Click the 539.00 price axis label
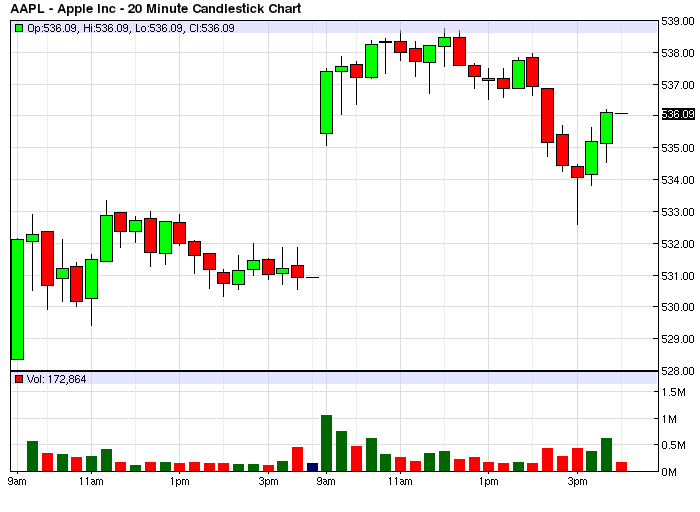The width and height of the screenshot is (700, 512). [678, 21]
